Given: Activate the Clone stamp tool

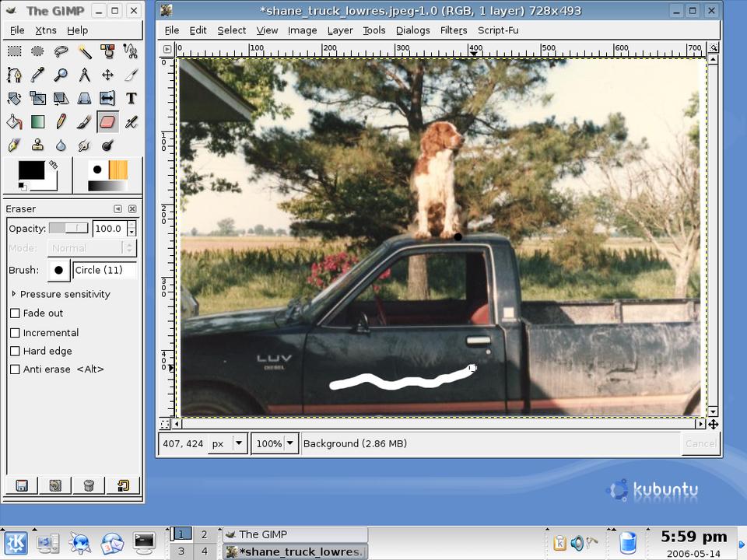Looking at the screenshot, I should (37, 145).
